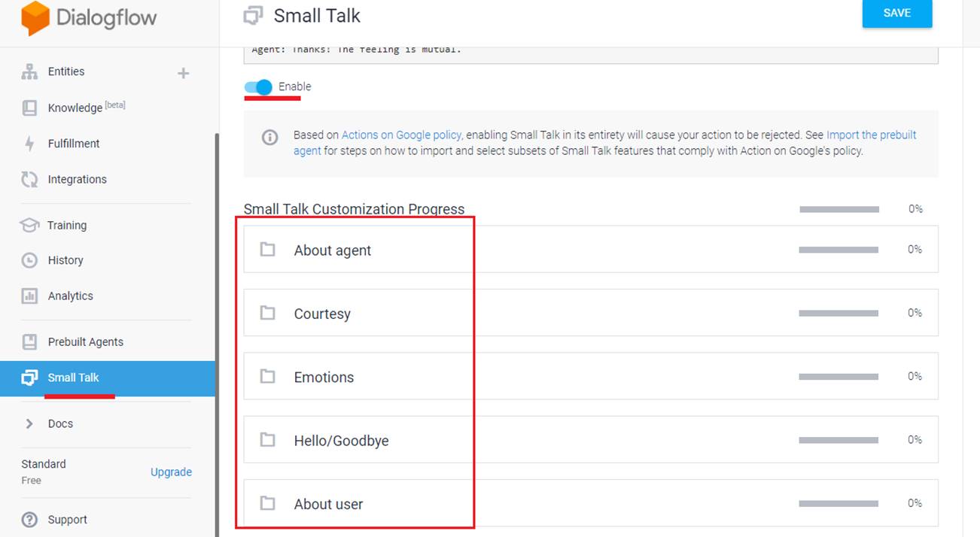The height and width of the screenshot is (537, 980).
Task: Expand the Docs chevron in sidebar
Action: point(29,423)
